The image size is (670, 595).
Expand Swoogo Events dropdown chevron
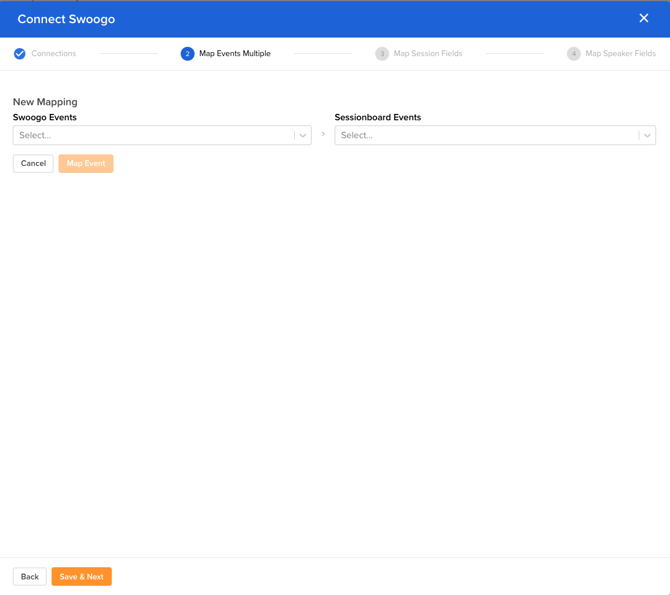[303, 135]
